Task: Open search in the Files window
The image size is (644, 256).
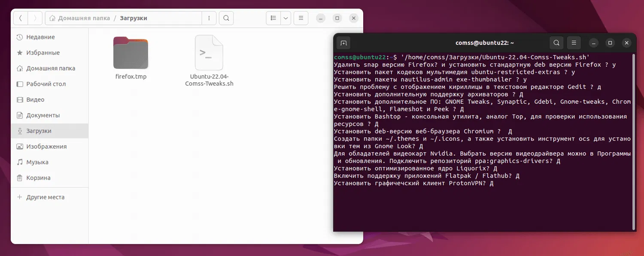Action: click(x=226, y=18)
